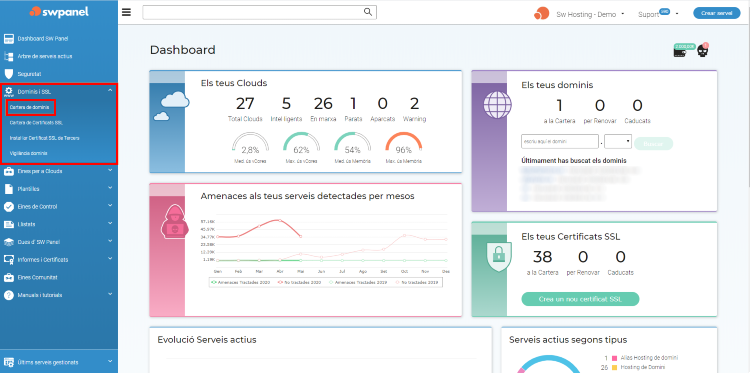Image resolution: width=750 pixels, height=373 pixels.
Task: Open Dashboard SW Panel icon in sidebar
Action: [8, 39]
